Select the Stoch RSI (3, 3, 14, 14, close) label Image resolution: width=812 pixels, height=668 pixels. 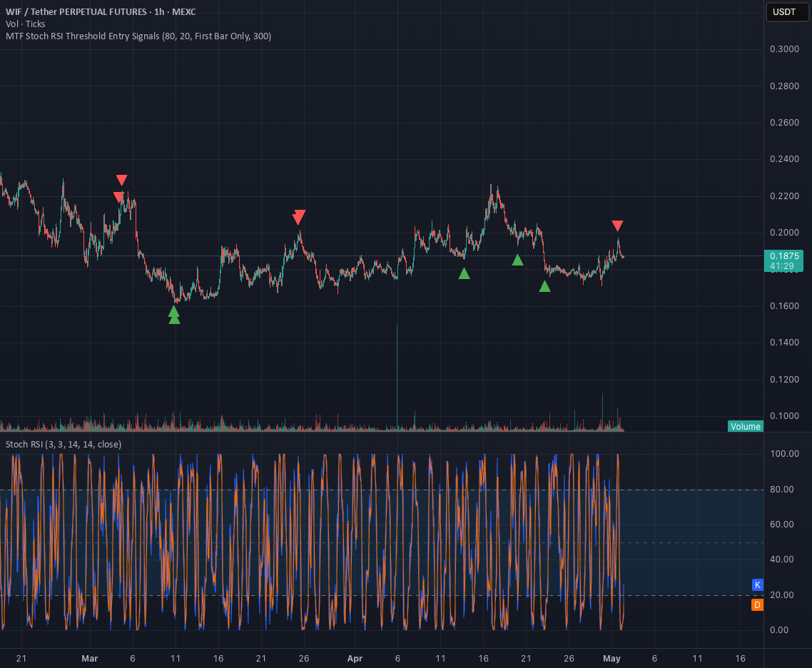point(64,445)
